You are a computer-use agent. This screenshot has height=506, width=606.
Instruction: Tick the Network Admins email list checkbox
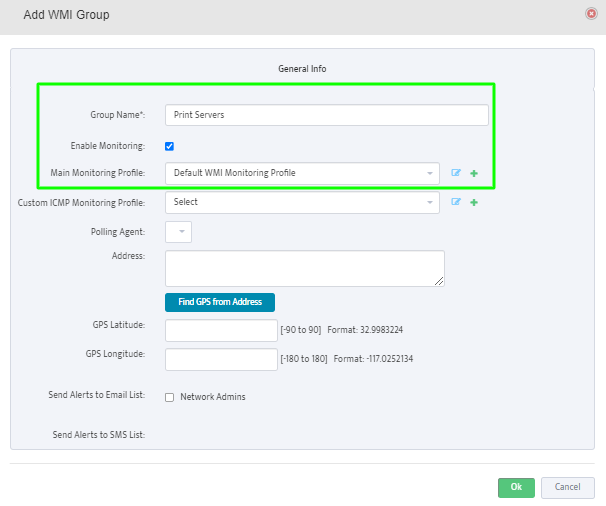(169, 397)
